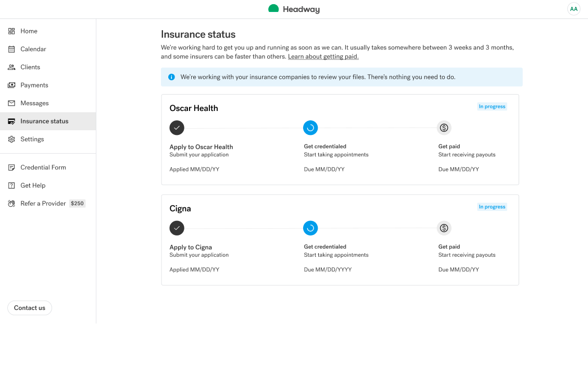Click Start receiving payouts in Oscar Health card
Screen dimensions: 588x385
(x=467, y=155)
